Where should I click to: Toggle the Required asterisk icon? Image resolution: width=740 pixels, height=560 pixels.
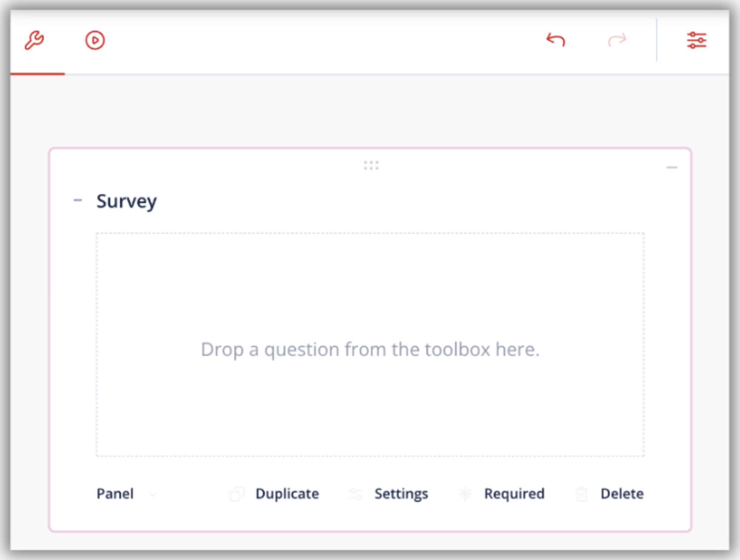click(465, 494)
